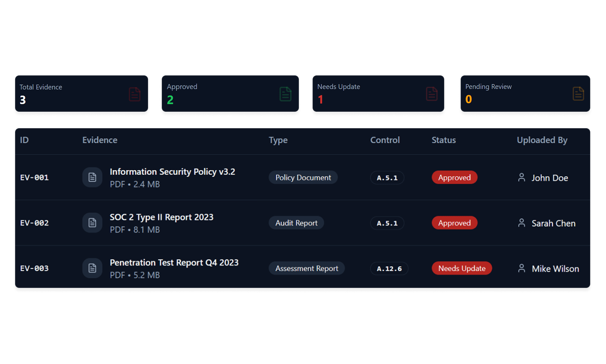
Task: Select the EV-002 row ID
Action: pos(34,223)
